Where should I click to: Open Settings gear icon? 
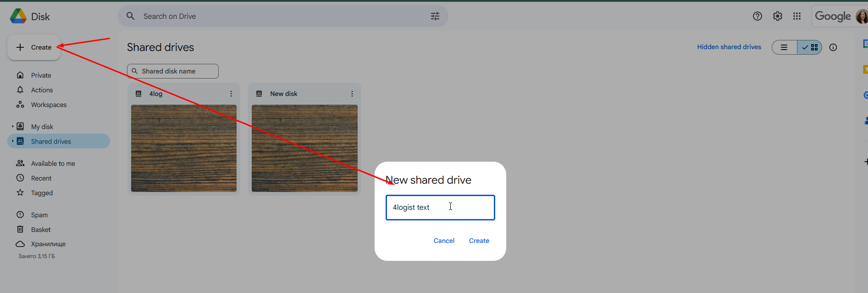(x=777, y=16)
